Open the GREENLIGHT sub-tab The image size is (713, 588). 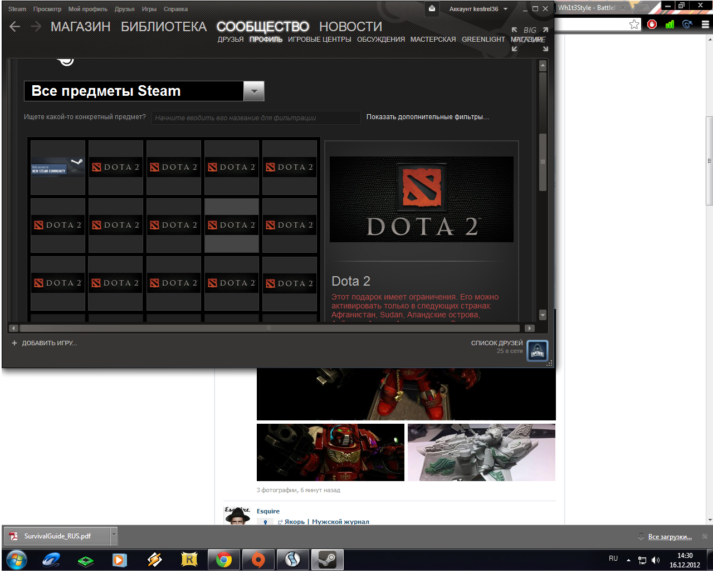(484, 40)
